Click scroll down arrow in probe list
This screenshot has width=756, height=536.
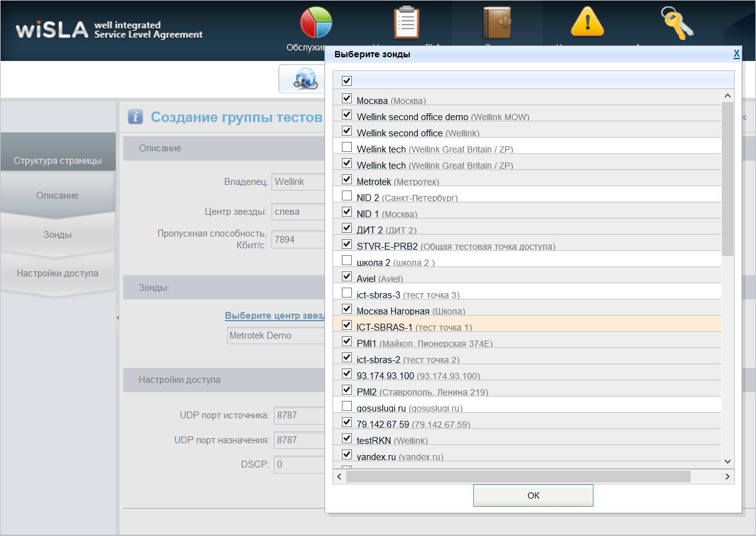tap(727, 461)
